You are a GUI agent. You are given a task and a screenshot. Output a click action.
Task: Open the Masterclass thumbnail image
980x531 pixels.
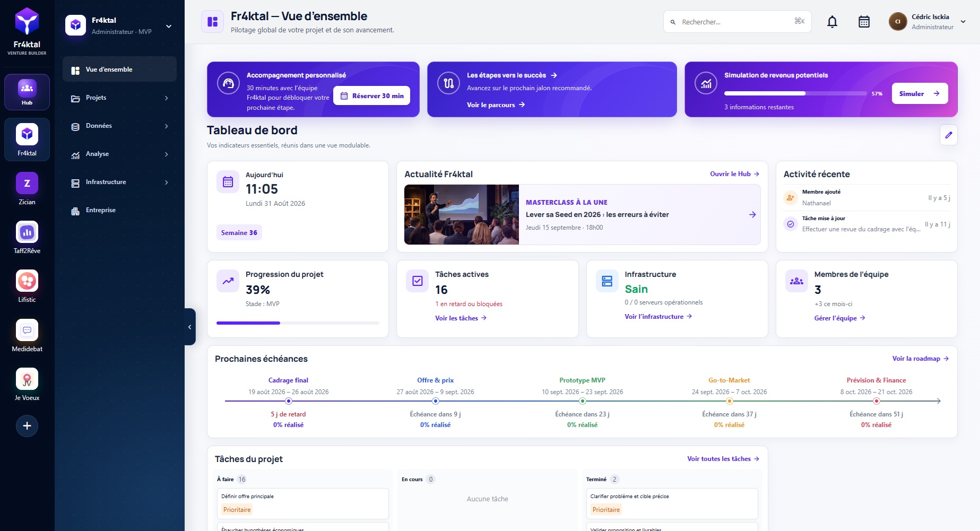tap(462, 214)
